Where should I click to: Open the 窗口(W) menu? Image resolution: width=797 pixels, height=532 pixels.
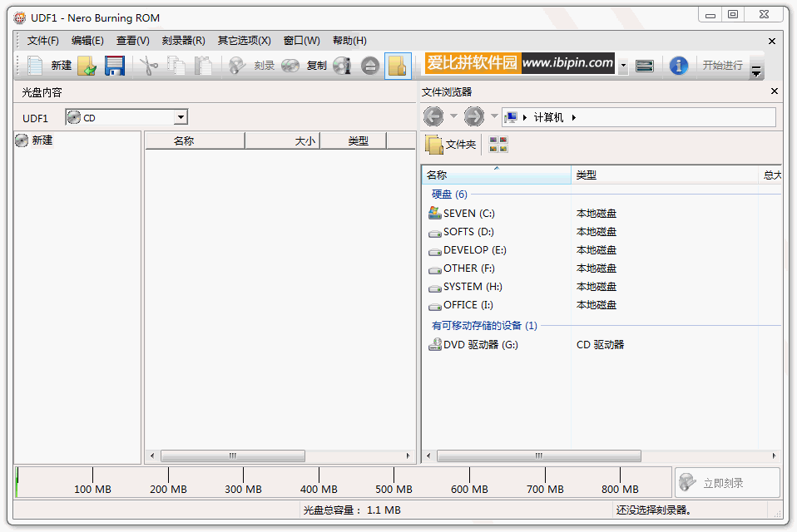pos(301,41)
